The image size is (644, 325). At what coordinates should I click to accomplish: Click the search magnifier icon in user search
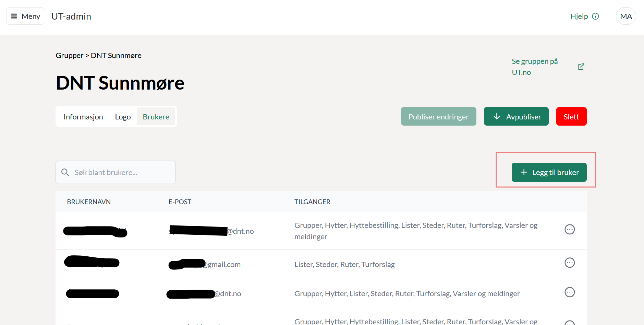coord(65,172)
